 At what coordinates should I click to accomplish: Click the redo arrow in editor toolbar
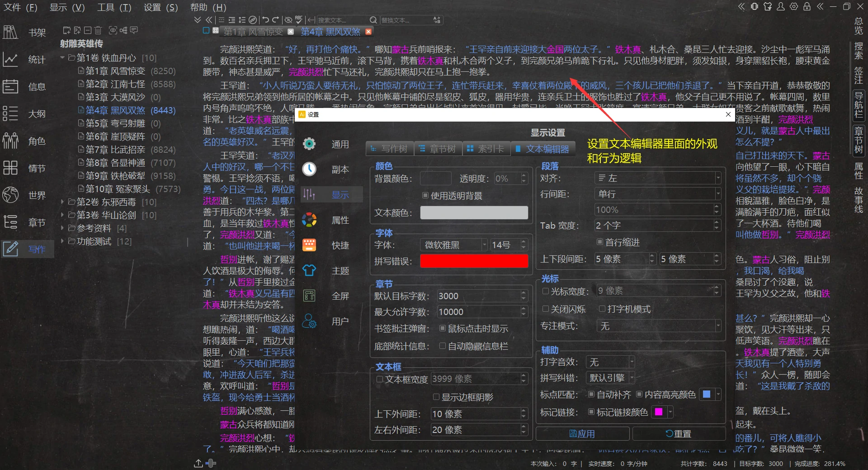click(x=276, y=20)
